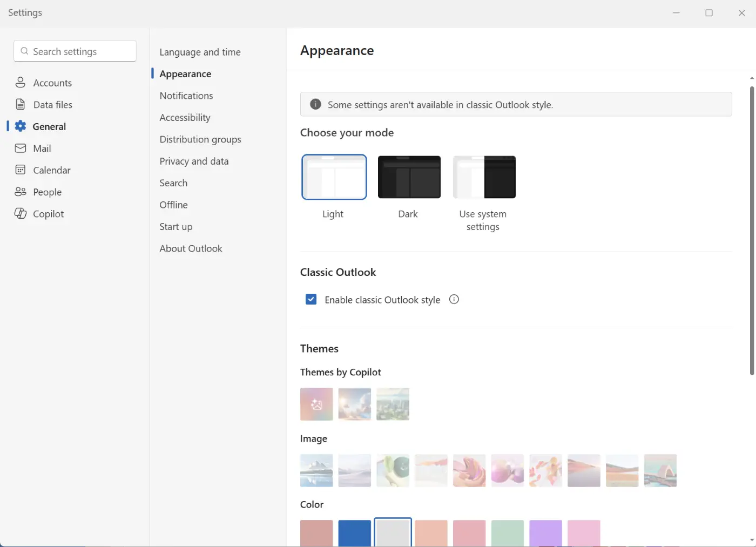Choose the clouds Copilot theme
The image size is (756, 547).
[355, 404]
